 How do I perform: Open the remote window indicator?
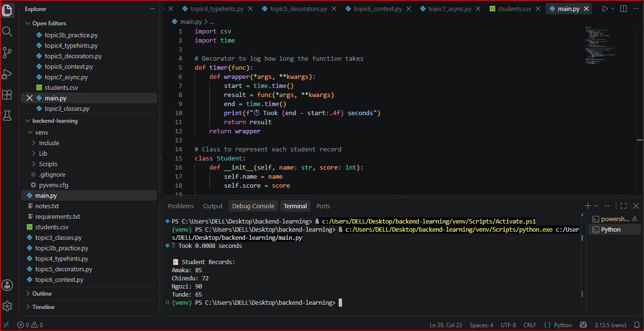point(6,325)
